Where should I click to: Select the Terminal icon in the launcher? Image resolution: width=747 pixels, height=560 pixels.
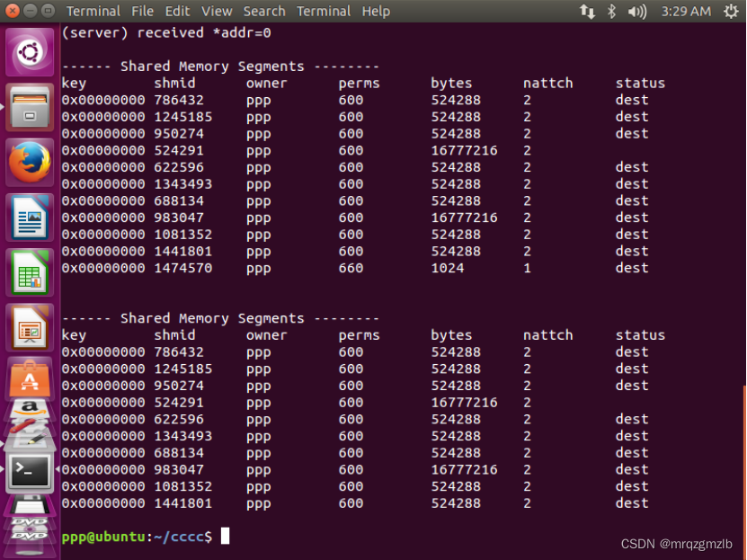tap(30, 471)
